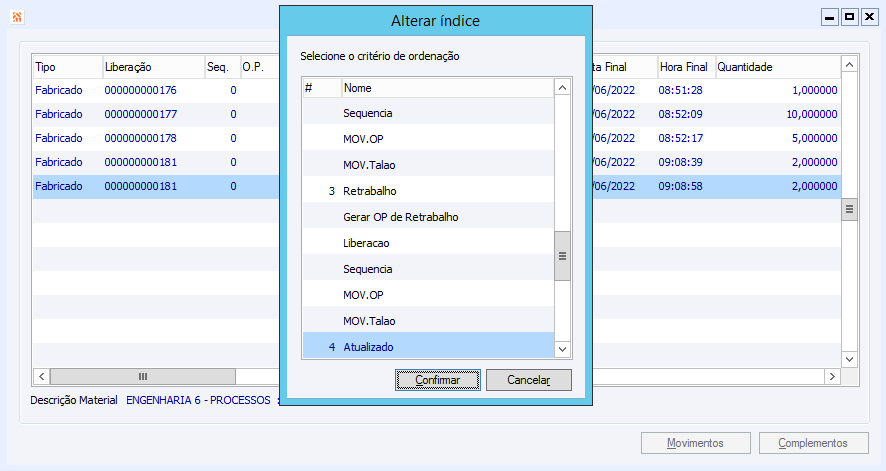Click the main grid scroll down arrow
Image resolution: width=886 pixels, height=471 pixels.
849,359
